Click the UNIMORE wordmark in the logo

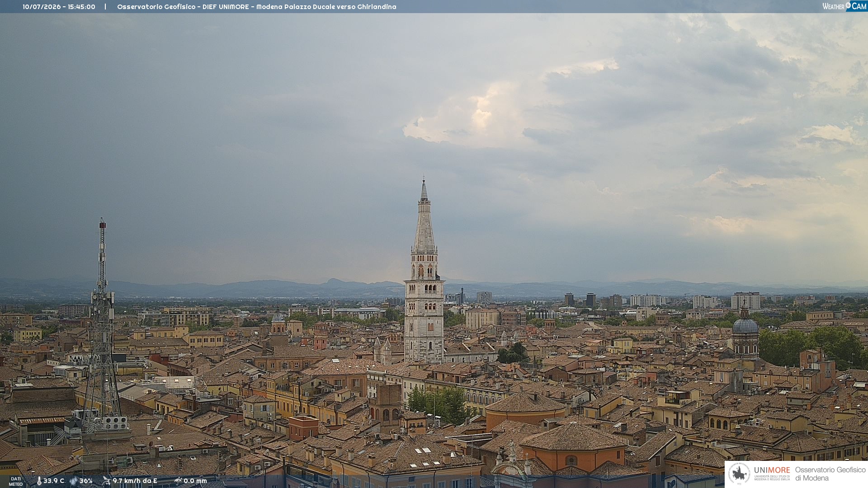772,470
